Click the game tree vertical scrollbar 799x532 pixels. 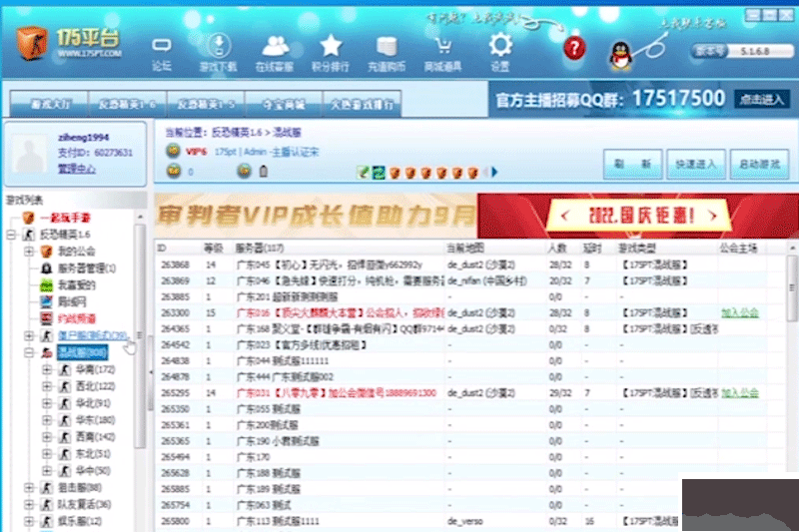click(140, 336)
